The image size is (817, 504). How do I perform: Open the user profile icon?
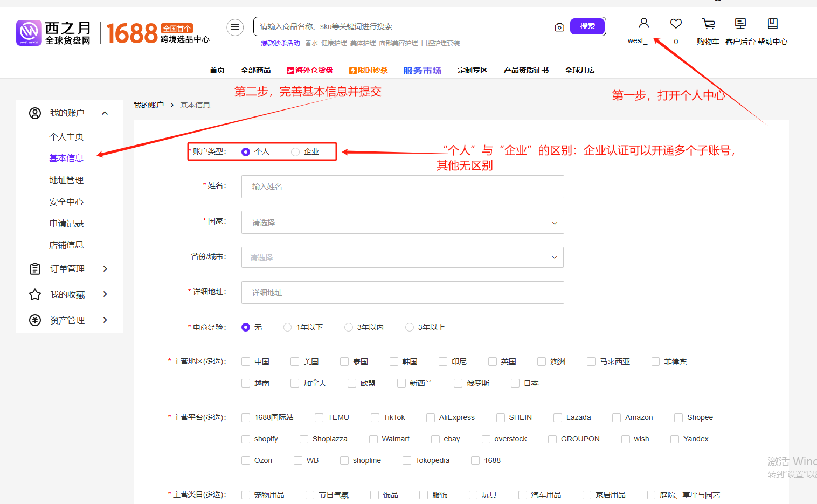click(644, 23)
